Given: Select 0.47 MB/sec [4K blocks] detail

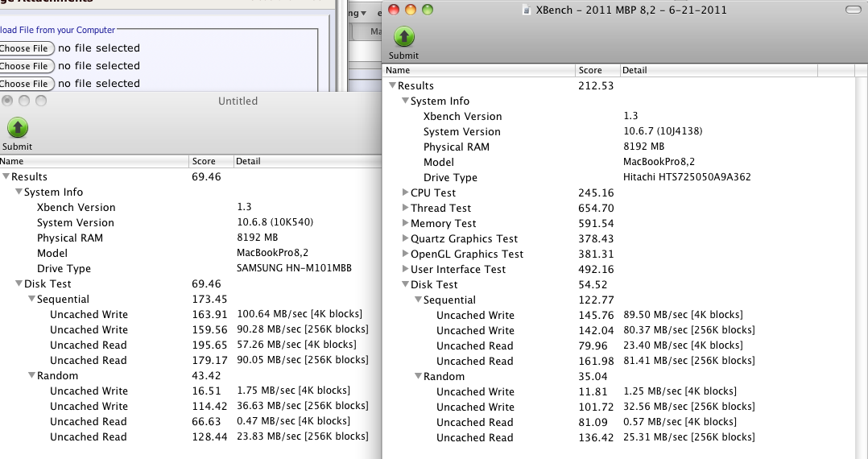Looking at the screenshot, I should coord(293,421).
